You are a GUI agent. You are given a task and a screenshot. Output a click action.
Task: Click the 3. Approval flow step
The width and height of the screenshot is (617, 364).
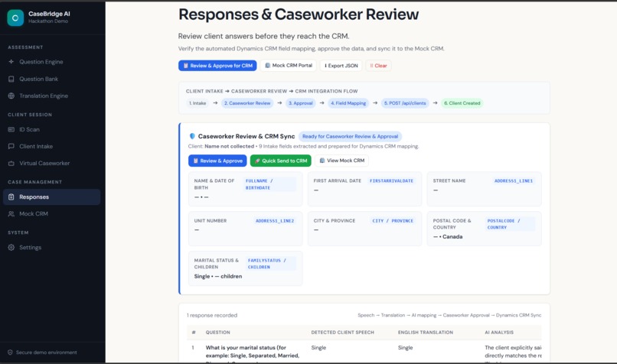pos(301,103)
